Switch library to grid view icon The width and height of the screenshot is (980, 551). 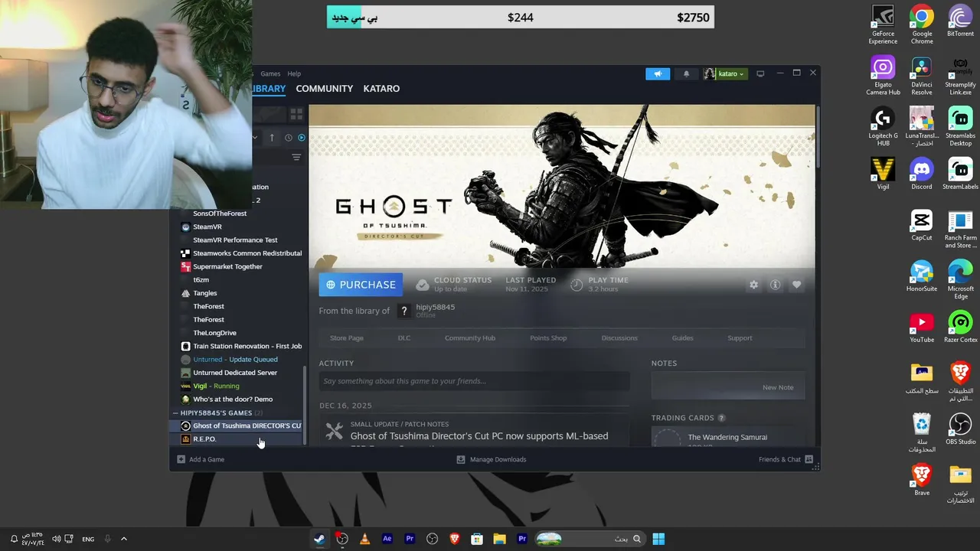[x=296, y=114]
